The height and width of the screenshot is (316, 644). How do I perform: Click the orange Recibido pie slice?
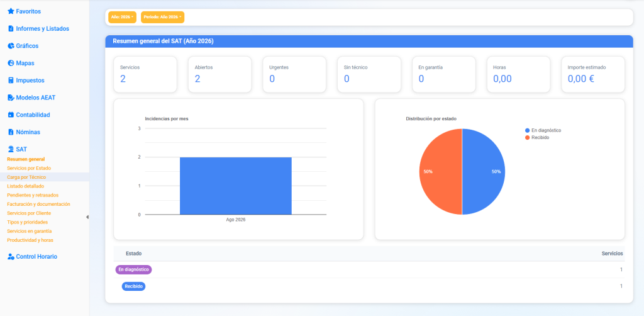pyautogui.click(x=440, y=171)
